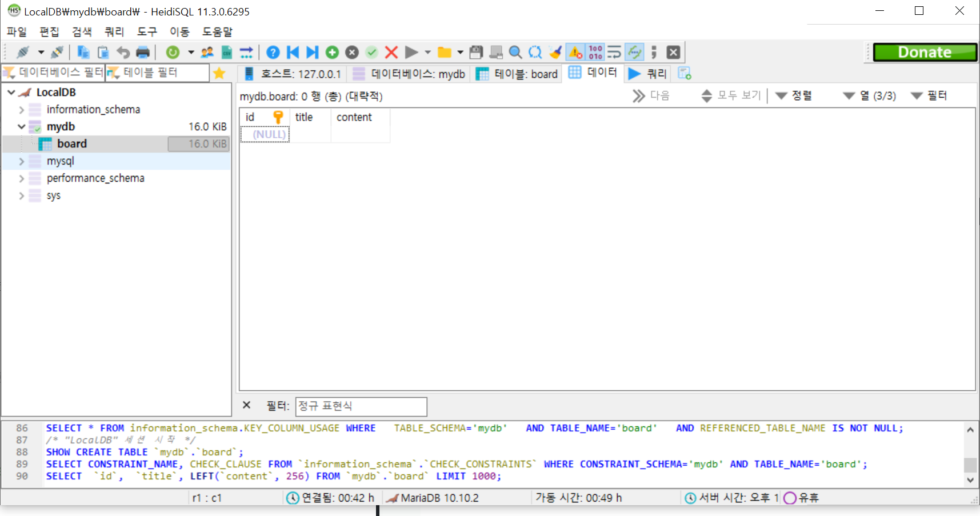This screenshot has height=516, width=980.
Task: Click the export CSV file icon
Action: coord(227,53)
